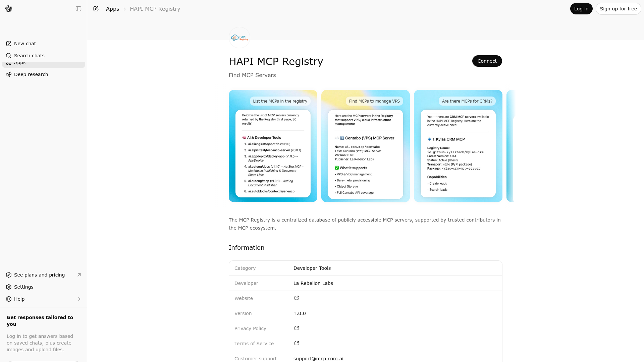
Task: Click the Log in button
Action: click(x=581, y=9)
